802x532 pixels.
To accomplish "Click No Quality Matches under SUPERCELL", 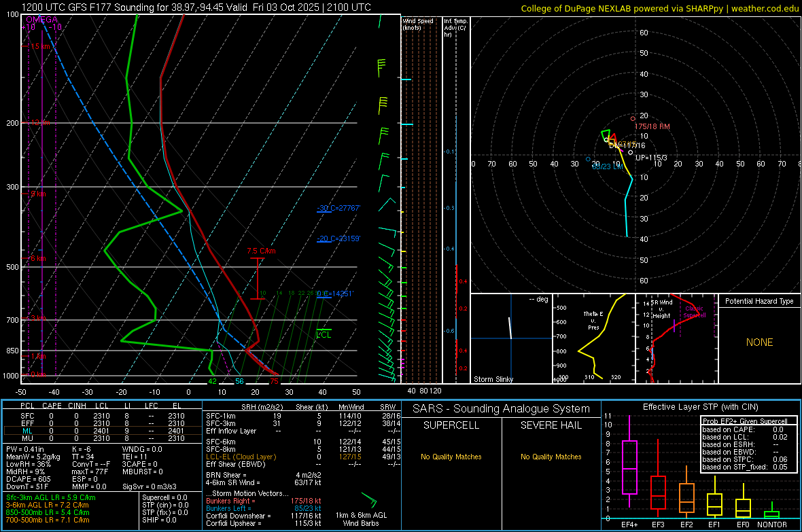I will click(451, 457).
